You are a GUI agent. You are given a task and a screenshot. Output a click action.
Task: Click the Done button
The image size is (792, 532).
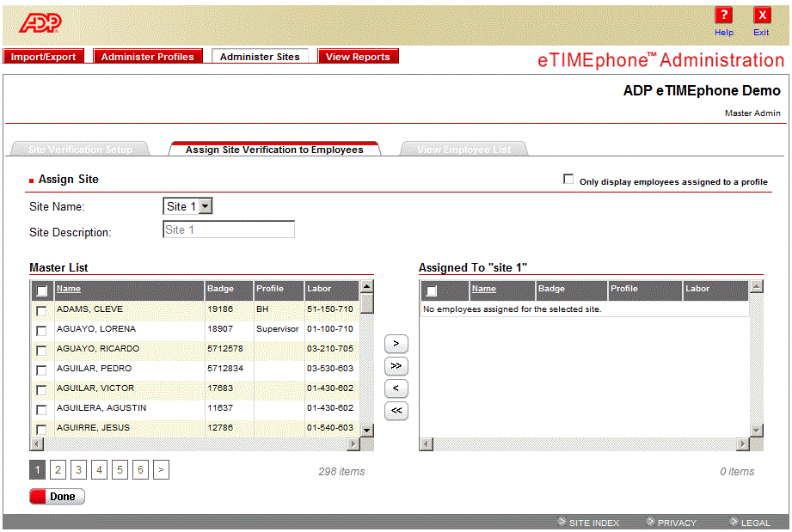coord(57,496)
